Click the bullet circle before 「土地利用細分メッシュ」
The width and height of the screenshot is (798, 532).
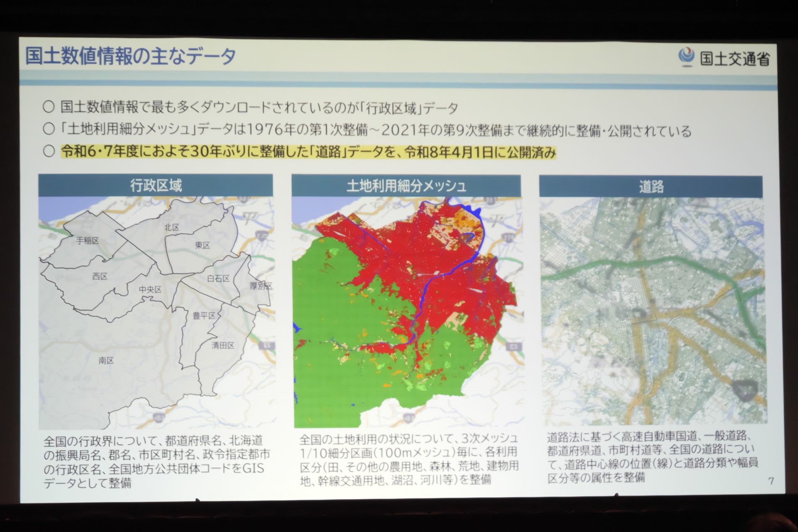tap(49, 129)
